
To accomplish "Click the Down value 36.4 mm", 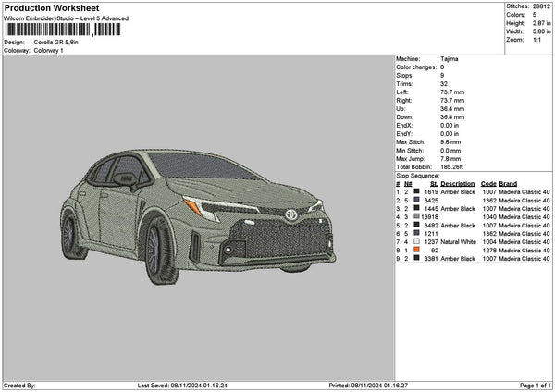I will [452, 117].
